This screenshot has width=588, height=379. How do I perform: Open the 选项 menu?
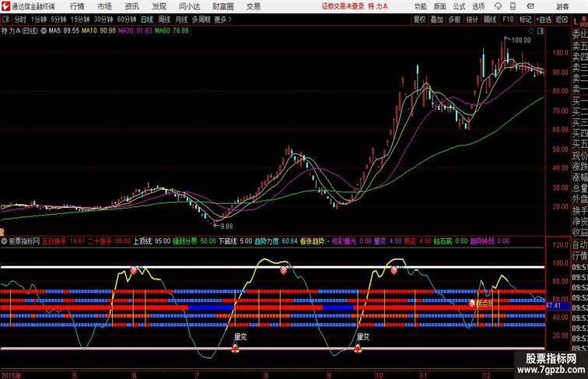pyautogui.click(x=478, y=6)
